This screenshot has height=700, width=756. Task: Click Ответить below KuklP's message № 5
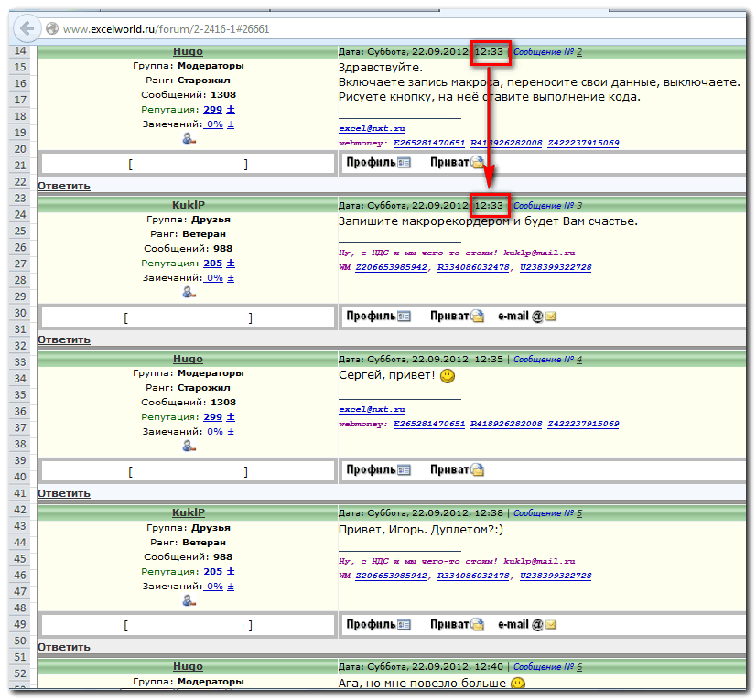[64, 648]
